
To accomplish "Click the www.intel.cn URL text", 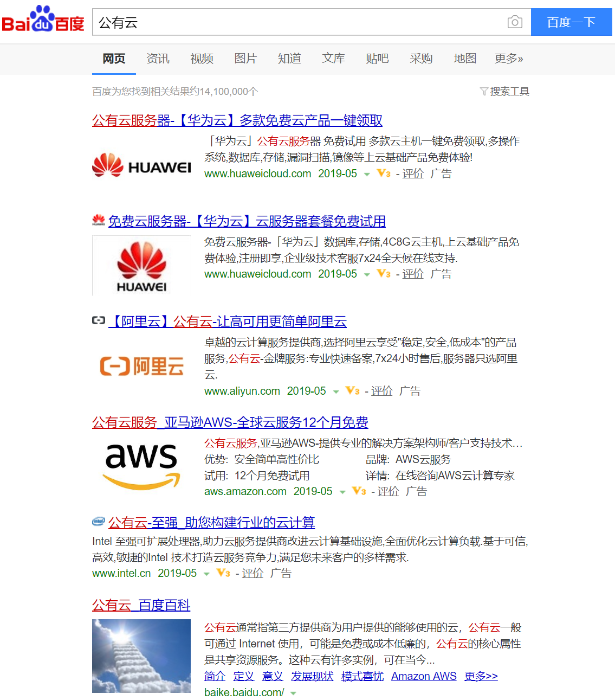I will coord(121,573).
